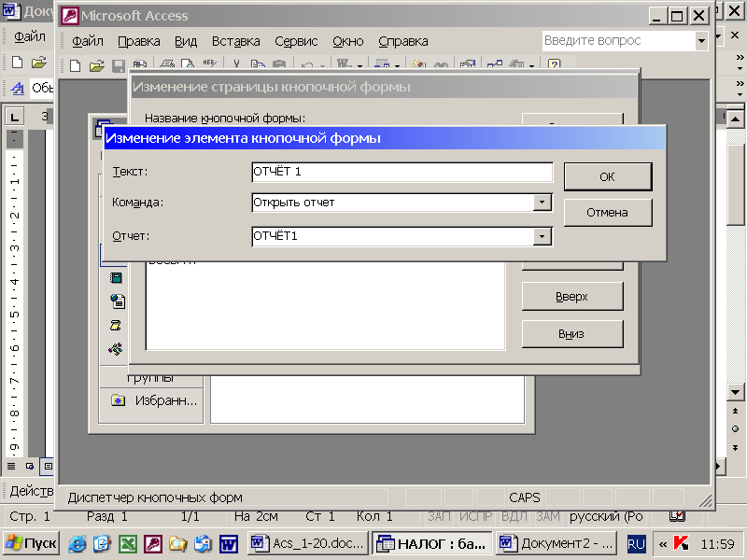747x560 pixels.
Task: Click the Print icon in Access toolbar
Action: tap(167, 64)
